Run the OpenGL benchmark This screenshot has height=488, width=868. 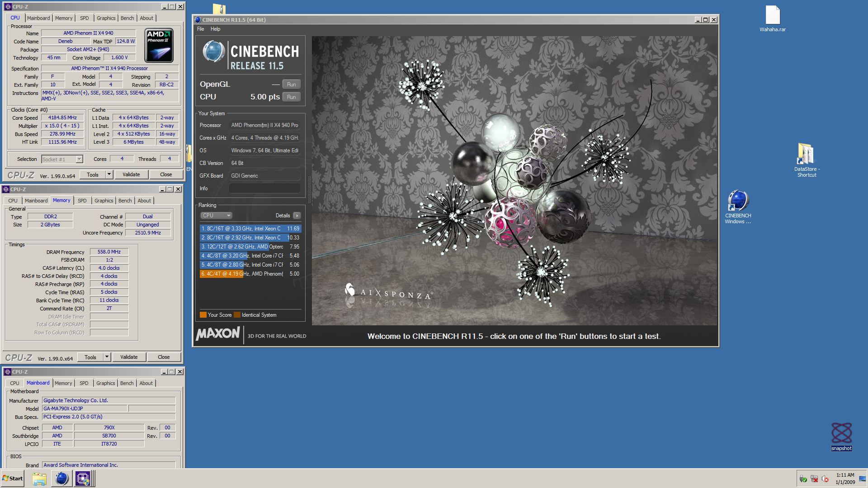[292, 84]
